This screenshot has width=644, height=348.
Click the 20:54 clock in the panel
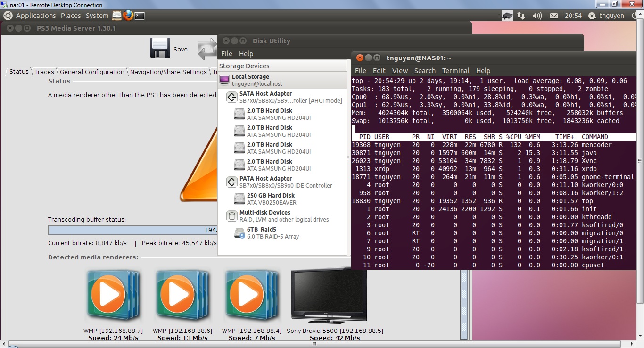click(x=573, y=16)
